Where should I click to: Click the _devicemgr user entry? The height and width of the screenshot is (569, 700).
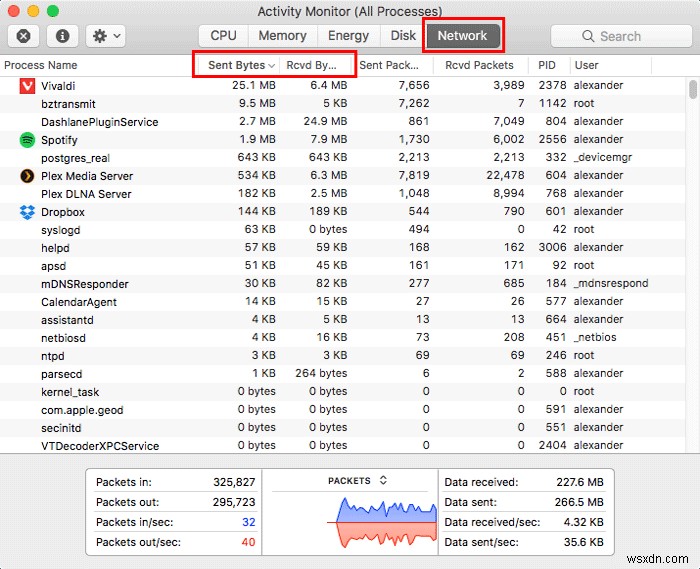tap(603, 157)
